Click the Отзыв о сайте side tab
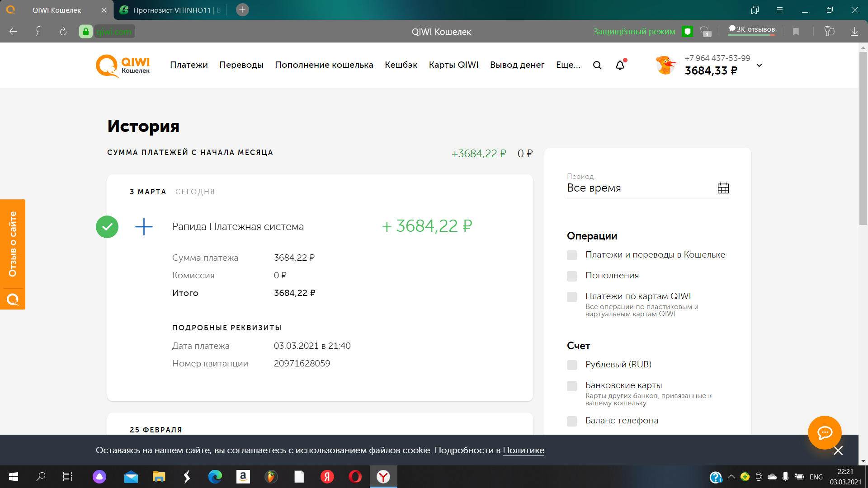Screen dimensions: 868x488 pyautogui.click(x=13, y=244)
